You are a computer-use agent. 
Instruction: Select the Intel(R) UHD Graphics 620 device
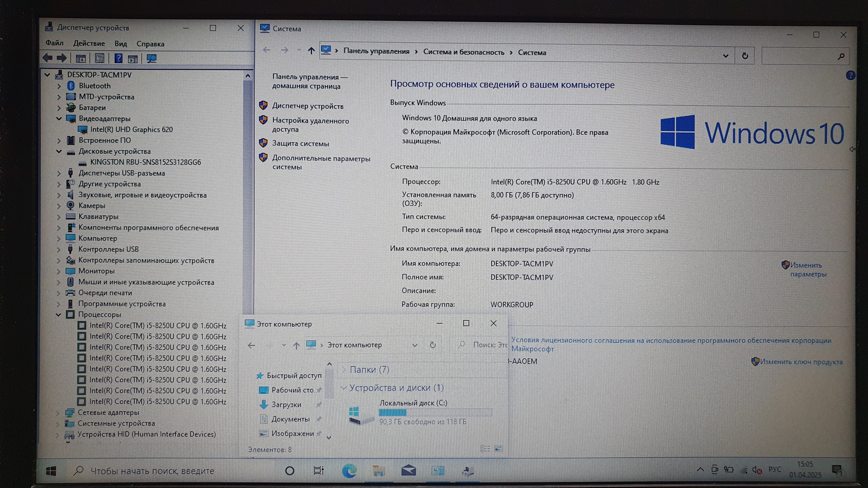(x=131, y=130)
